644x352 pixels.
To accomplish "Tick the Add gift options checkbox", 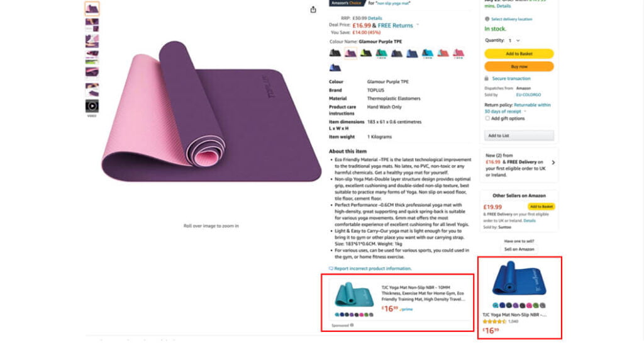I will coord(487,118).
